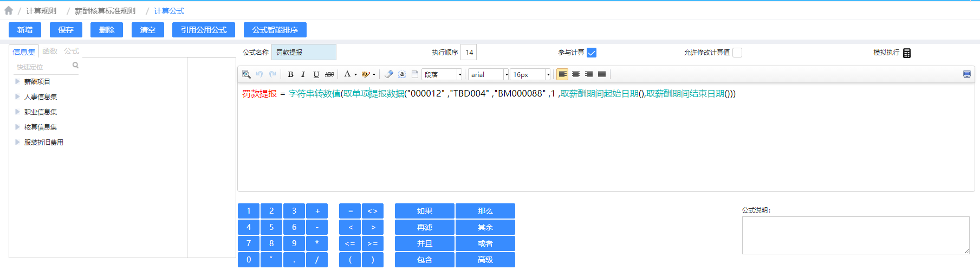This screenshot has height=276, width=980.
Task: Click the 公式智能排序 button
Action: [x=275, y=30]
